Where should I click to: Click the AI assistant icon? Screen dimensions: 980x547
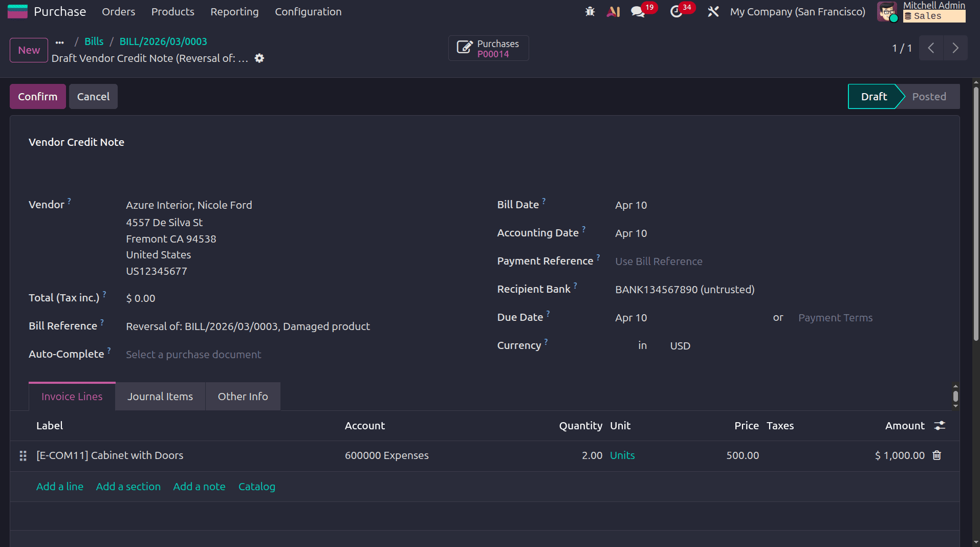click(x=614, y=11)
